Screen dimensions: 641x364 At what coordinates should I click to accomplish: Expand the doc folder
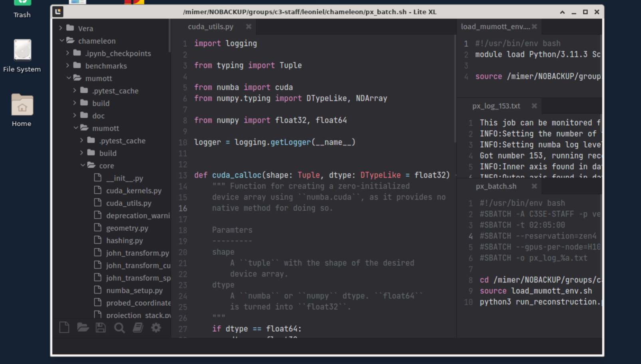coord(75,115)
